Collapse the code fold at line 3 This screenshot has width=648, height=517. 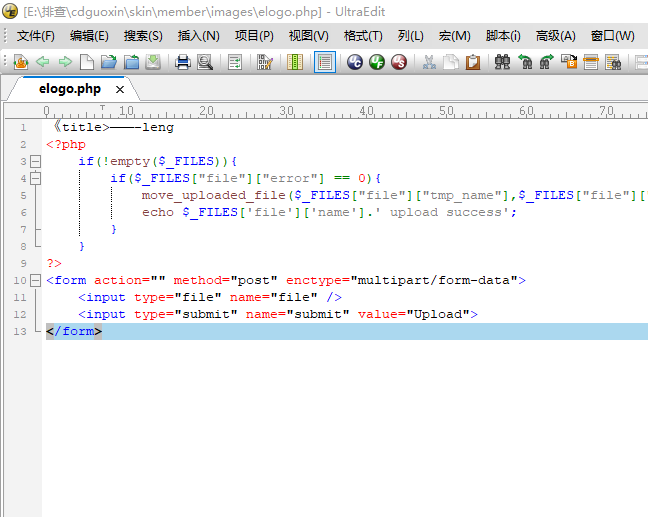[36, 161]
